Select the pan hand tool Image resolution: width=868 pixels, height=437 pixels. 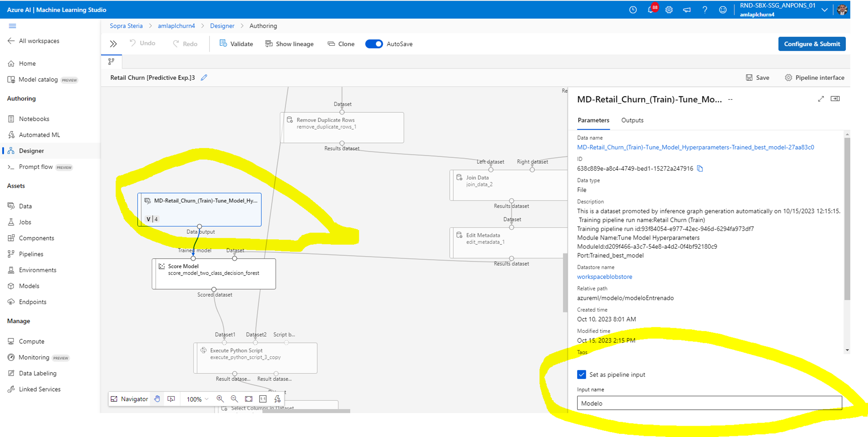[x=157, y=399]
